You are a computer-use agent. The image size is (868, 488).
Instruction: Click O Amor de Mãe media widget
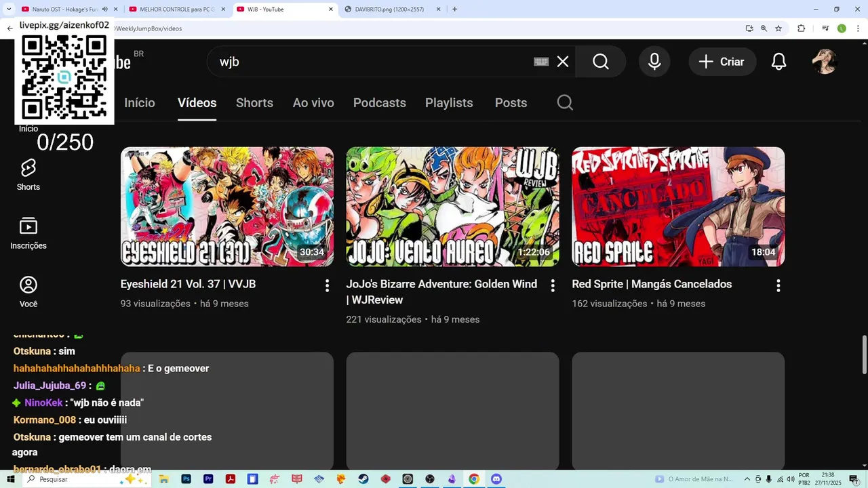tap(694, 479)
